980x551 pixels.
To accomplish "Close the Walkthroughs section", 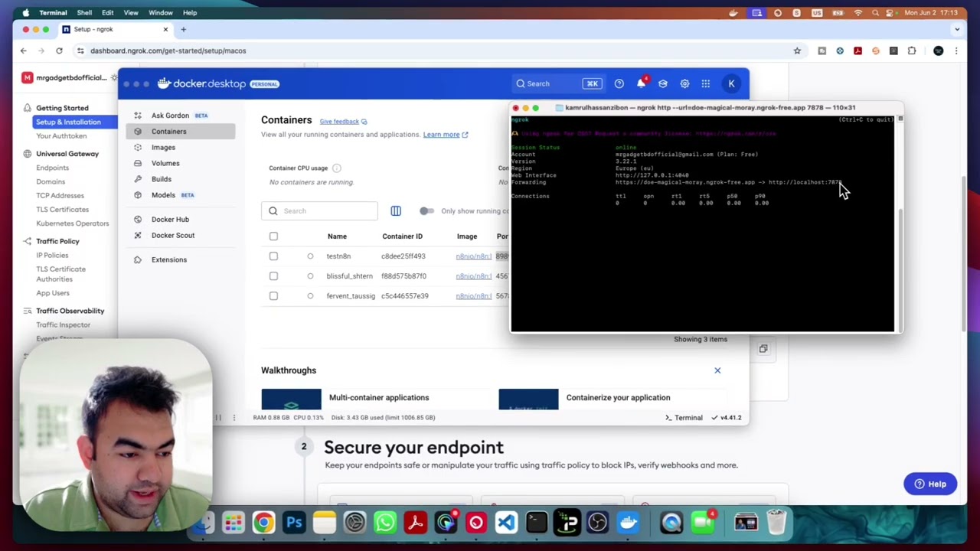I will tap(717, 370).
